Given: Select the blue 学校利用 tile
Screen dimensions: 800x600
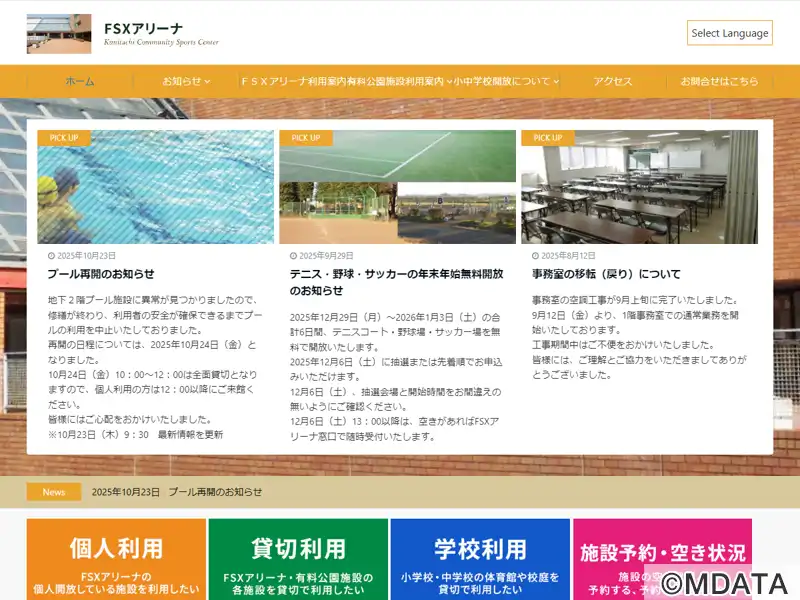Looking at the screenshot, I should (480, 559).
